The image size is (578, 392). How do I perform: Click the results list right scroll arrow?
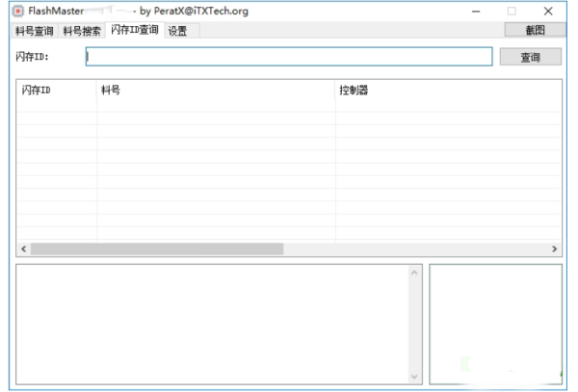pos(555,248)
